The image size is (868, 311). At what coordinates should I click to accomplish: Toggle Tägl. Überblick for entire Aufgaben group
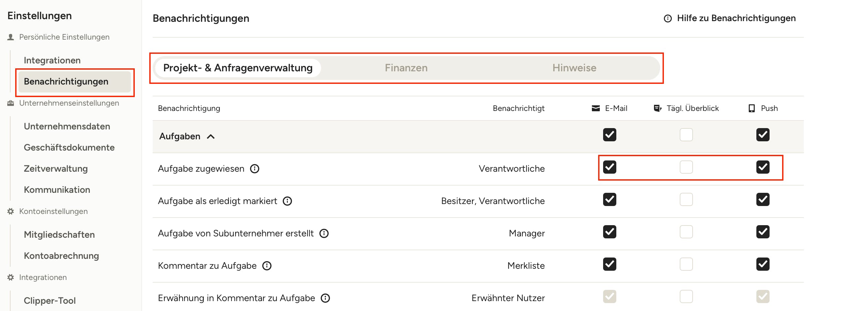coord(686,135)
